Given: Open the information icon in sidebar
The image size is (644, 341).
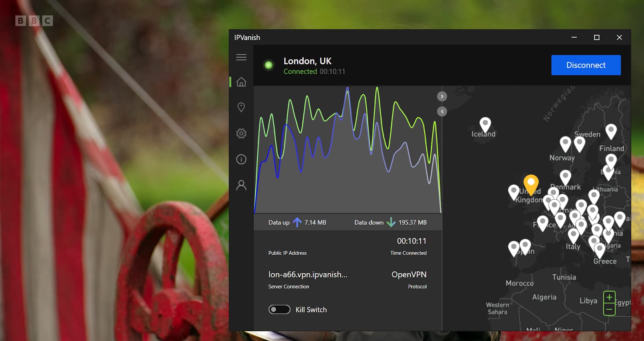Looking at the screenshot, I should click(x=241, y=159).
